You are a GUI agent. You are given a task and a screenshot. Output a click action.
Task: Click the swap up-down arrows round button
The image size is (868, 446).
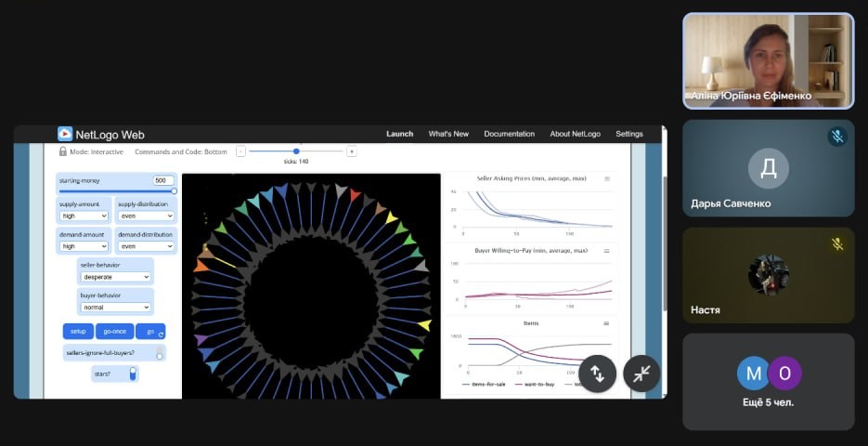pyautogui.click(x=598, y=374)
